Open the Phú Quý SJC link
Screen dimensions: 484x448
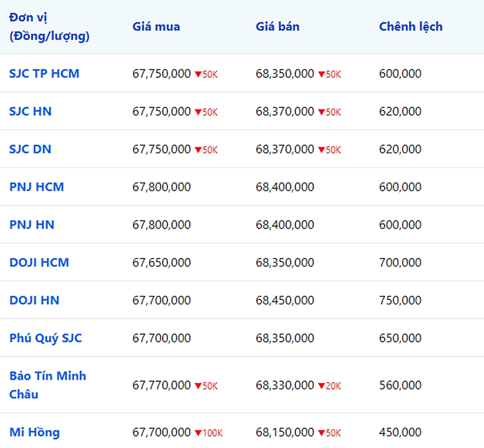[x=46, y=338]
